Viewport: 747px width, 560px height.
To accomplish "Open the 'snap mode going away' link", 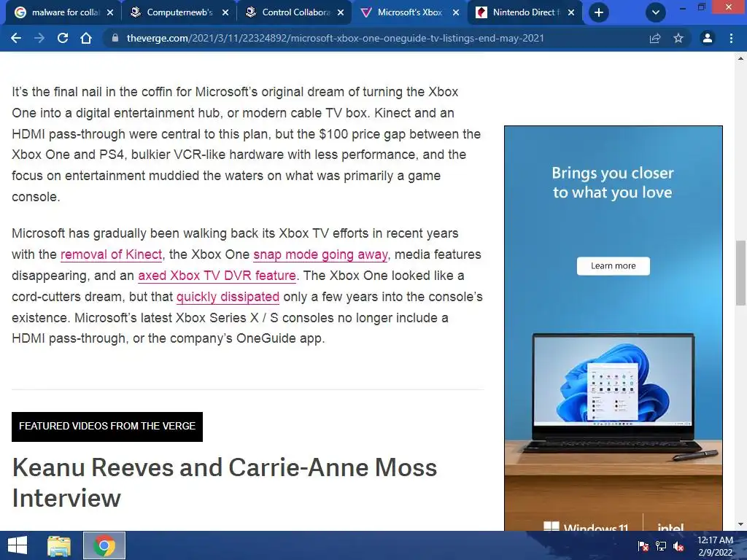I will tap(320, 254).
